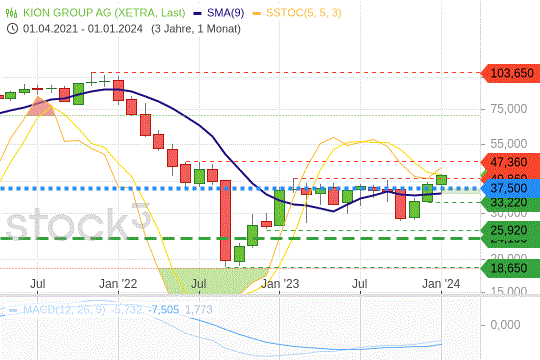The image size is (540, 360).
Task: Click the 0,000 MACD axis value
Action: click(505, 325)
